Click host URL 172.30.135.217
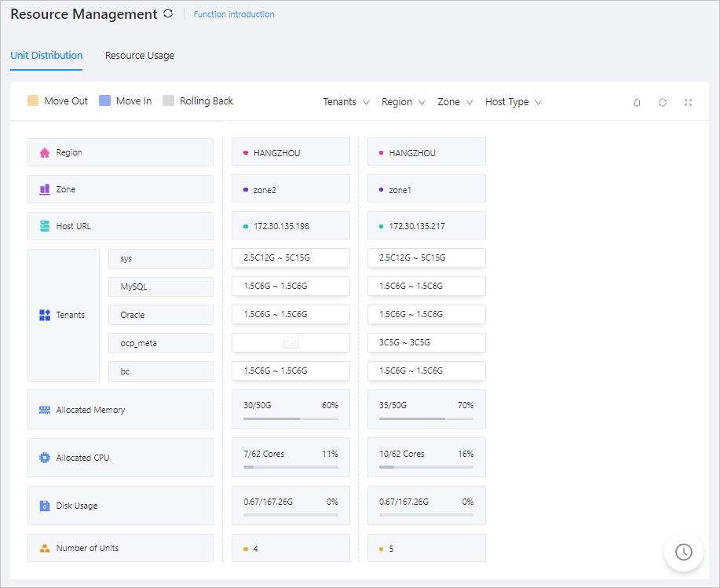 point(426,225)
